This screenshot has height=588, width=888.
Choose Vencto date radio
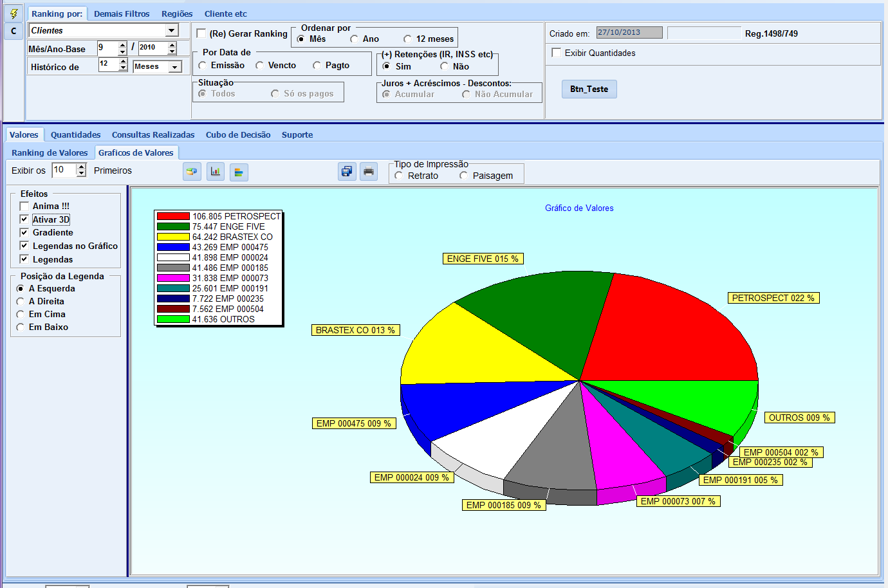[259, 66]
